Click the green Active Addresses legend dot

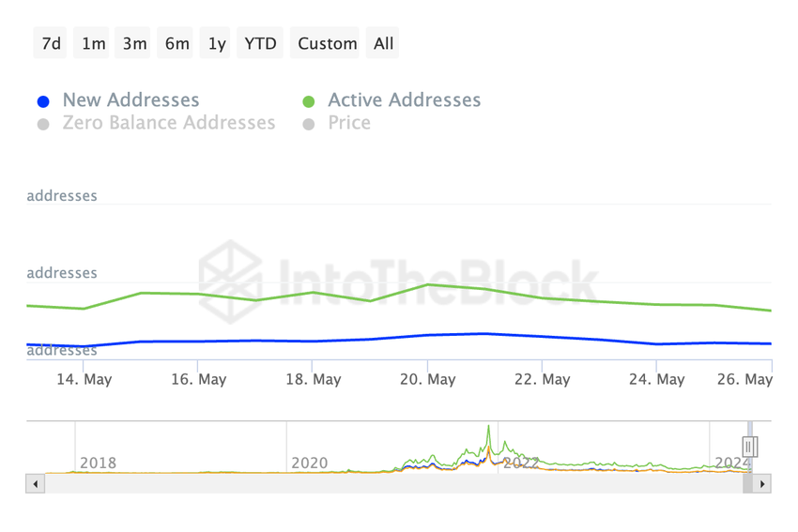309,101
